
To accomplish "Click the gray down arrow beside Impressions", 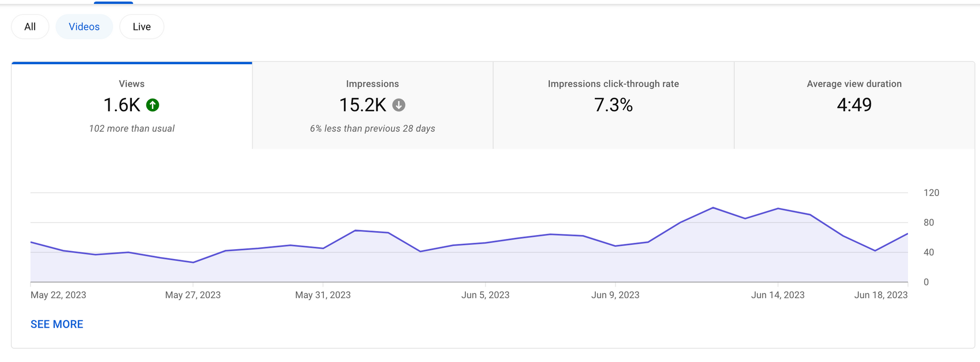I will pyautogui.click(x=399, y=105).
